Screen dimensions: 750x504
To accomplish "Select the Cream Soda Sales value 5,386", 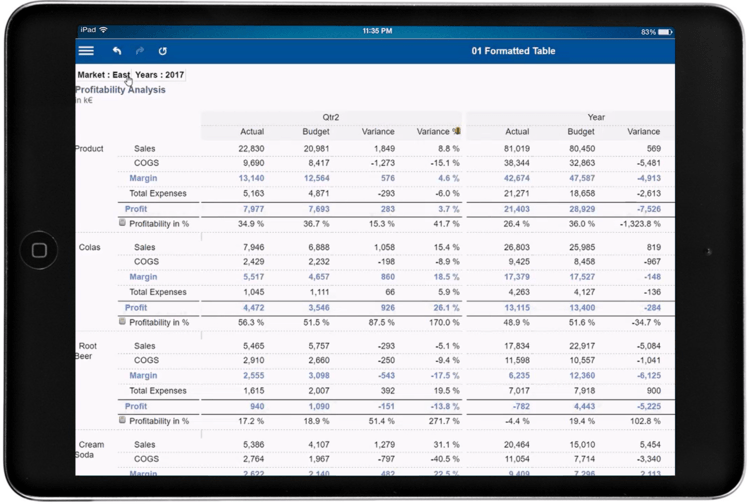I will point(254,445).
